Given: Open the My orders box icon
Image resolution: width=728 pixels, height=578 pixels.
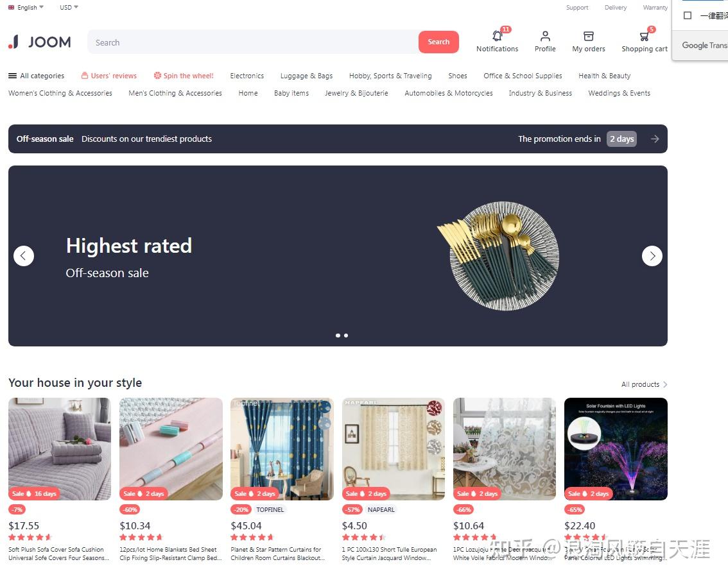Looking at the screenshot, I should pos(588,36).
